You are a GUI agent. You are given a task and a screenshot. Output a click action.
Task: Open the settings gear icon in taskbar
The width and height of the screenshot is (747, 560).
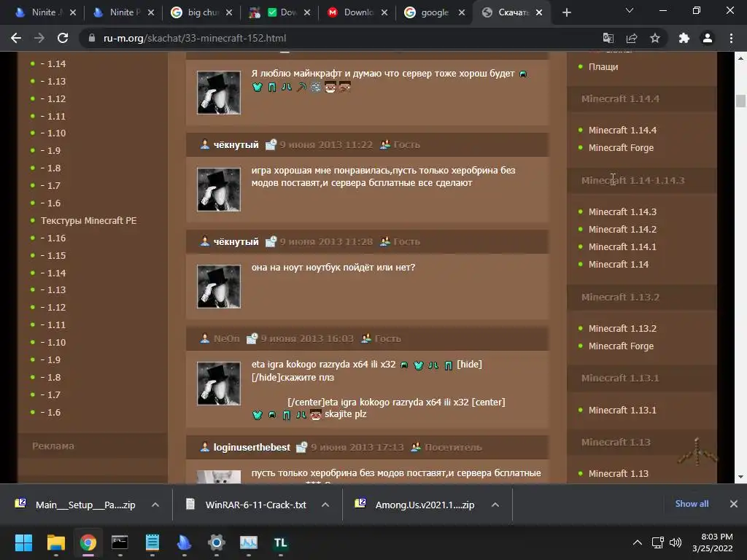tap(216, 542)
